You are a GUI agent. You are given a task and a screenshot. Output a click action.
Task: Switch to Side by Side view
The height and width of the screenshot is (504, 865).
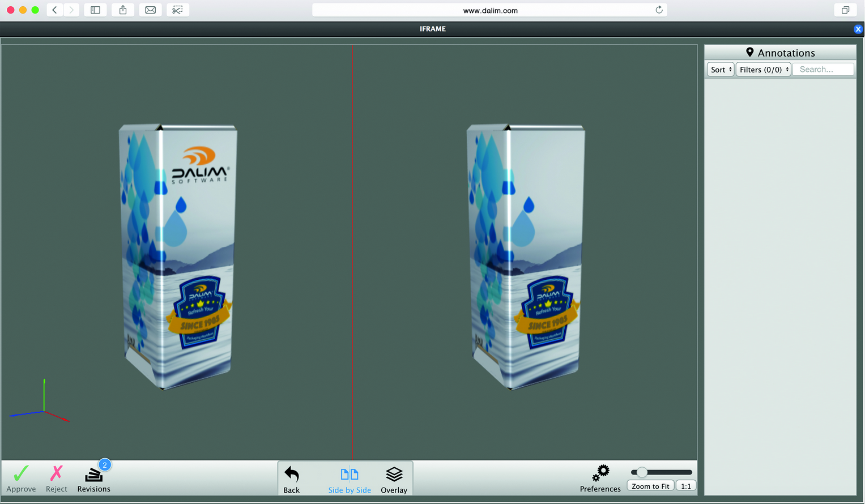coord(350,475)
